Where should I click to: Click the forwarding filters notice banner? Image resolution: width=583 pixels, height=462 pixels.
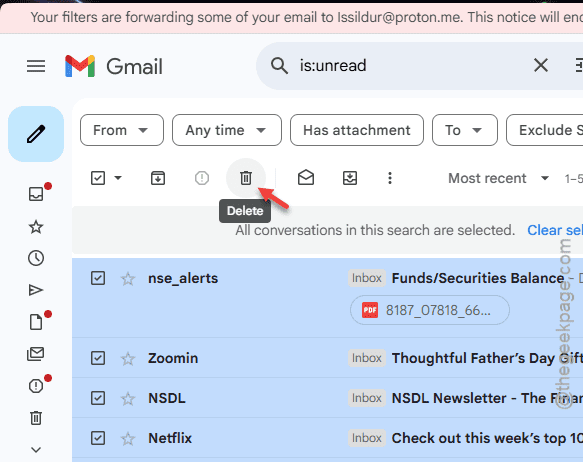pyautogui.click(x=292, y=17)
